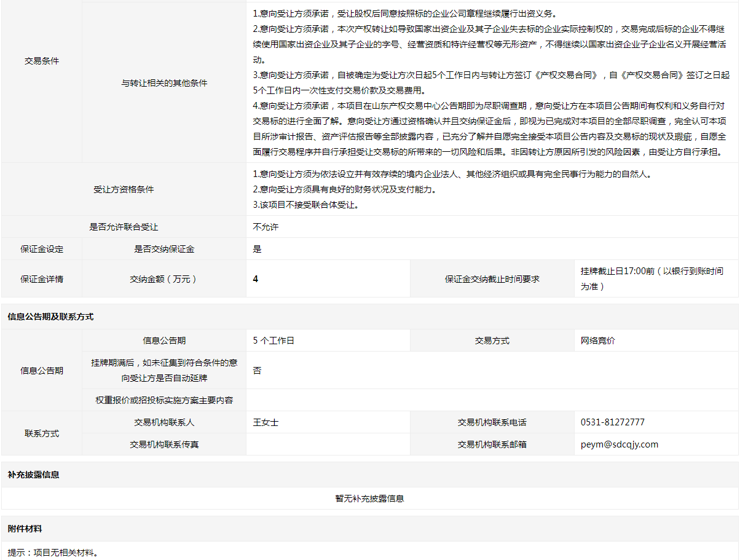Click the 权重报价或招投标实施方案主要内容 label
The image size is (740, 560).
click(x=164, y=400)
